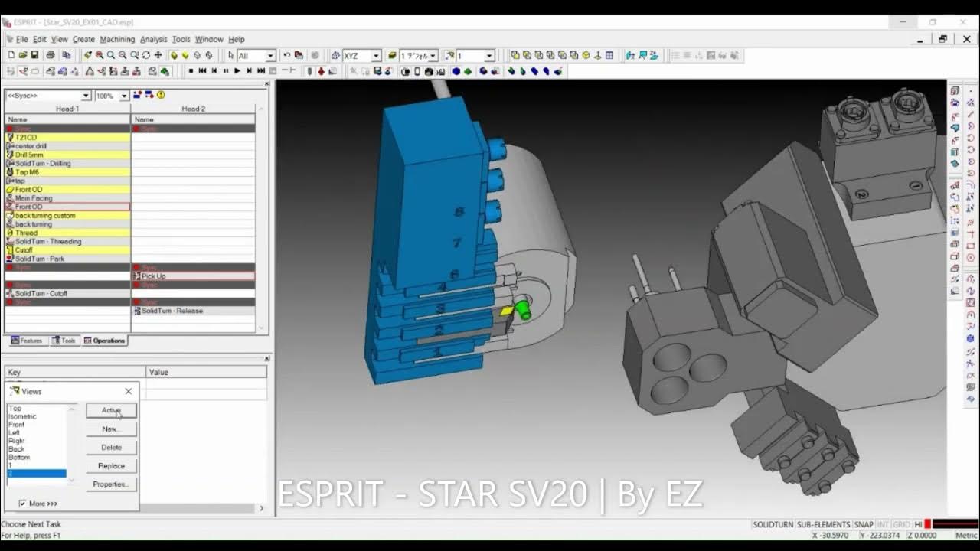Click the Open file folder icon
The height and width of the screenshot is (551, 980).
pos(23,55)
